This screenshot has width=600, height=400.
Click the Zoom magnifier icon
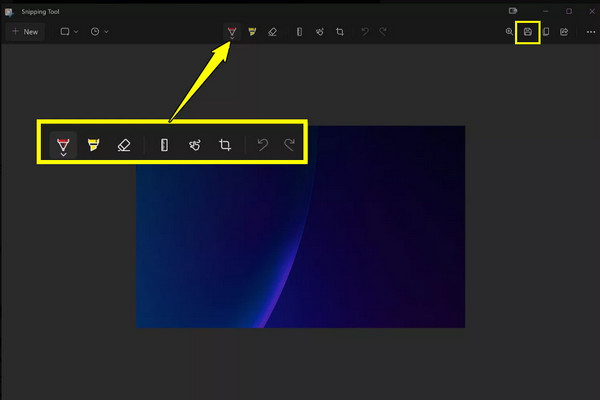[509, 32]
